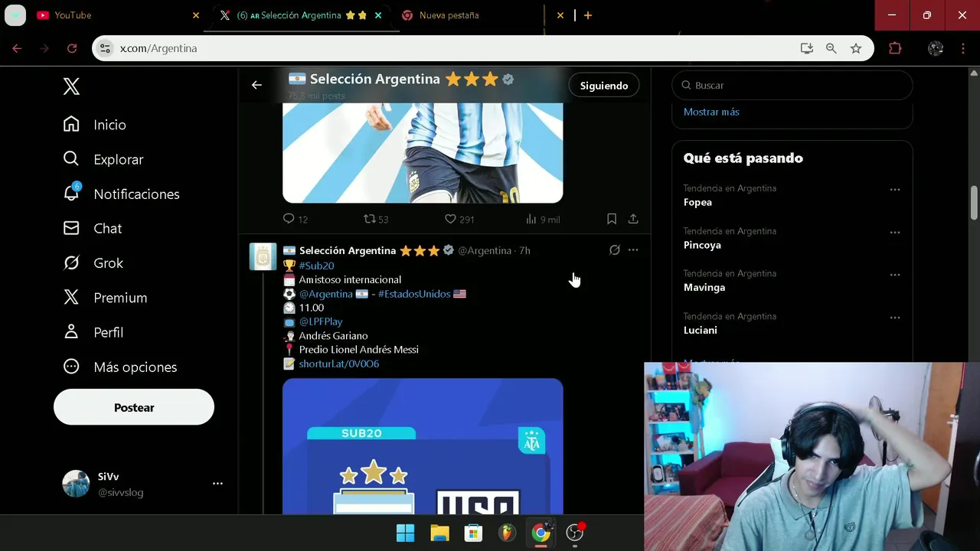
Task: Close the YouTube tab
Action: click(x=196, y=15)
